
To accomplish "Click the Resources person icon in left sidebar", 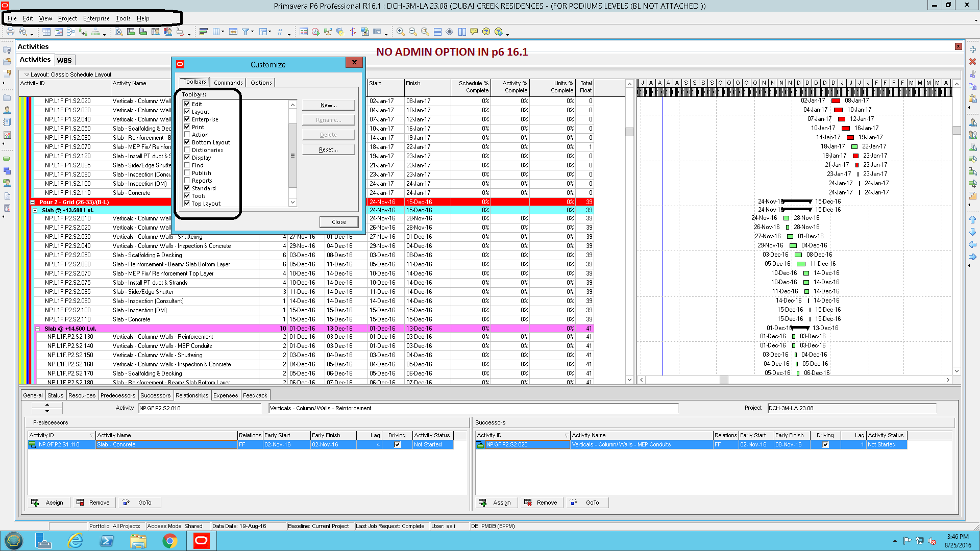I will [x=7, y=110].
